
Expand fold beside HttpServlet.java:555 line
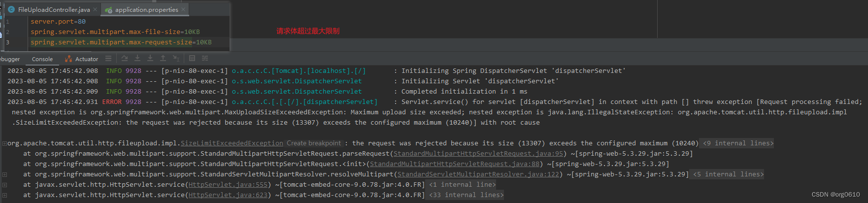point(4,185)
